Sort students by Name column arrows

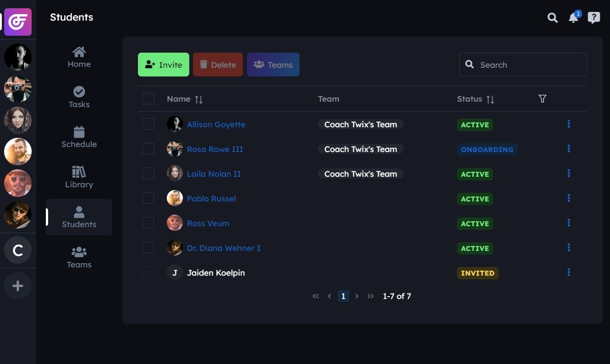pyautogui.click(x=198, y=99)
